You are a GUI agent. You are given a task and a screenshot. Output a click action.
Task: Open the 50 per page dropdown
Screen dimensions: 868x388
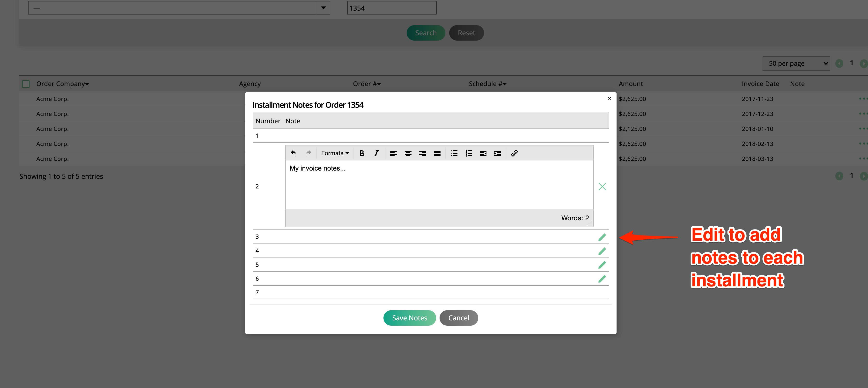[x=796, y=63]
